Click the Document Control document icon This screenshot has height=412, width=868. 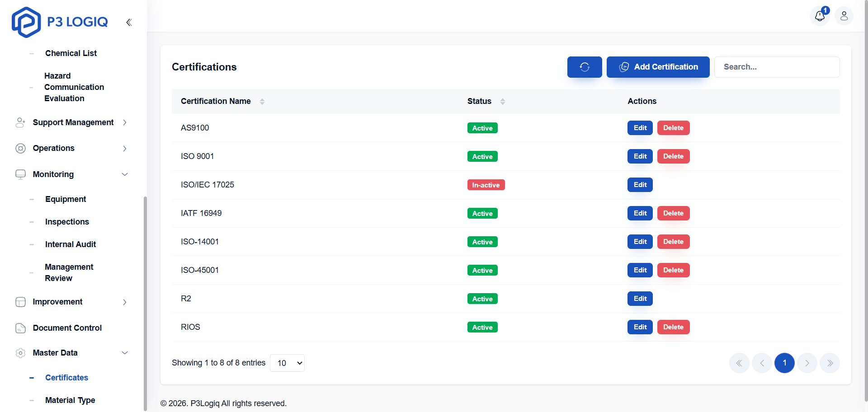click(x=20, y=328)
